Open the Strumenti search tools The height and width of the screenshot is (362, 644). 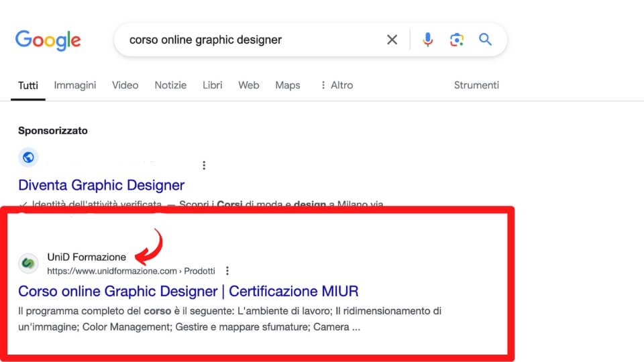(476, 85)
